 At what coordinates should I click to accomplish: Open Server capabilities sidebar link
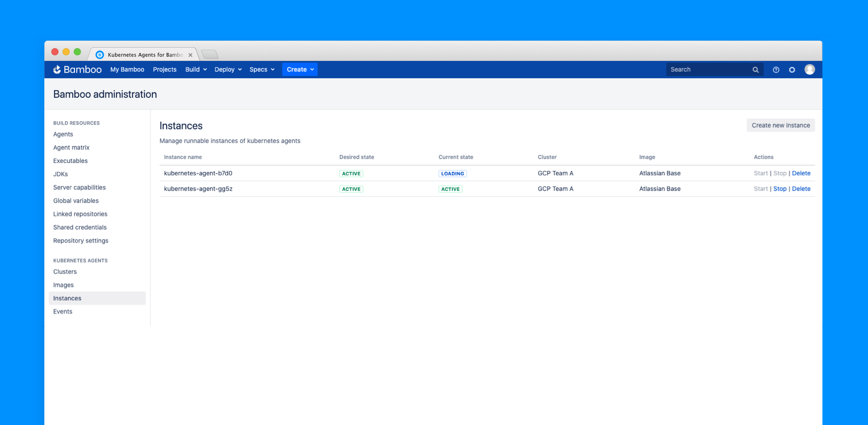click(79, 187)
